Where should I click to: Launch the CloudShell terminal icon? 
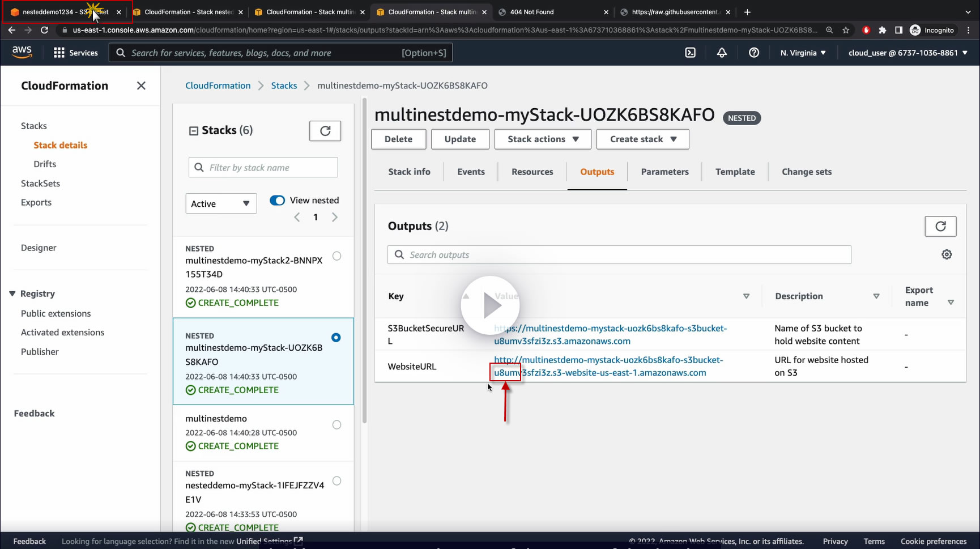point(691,53)
